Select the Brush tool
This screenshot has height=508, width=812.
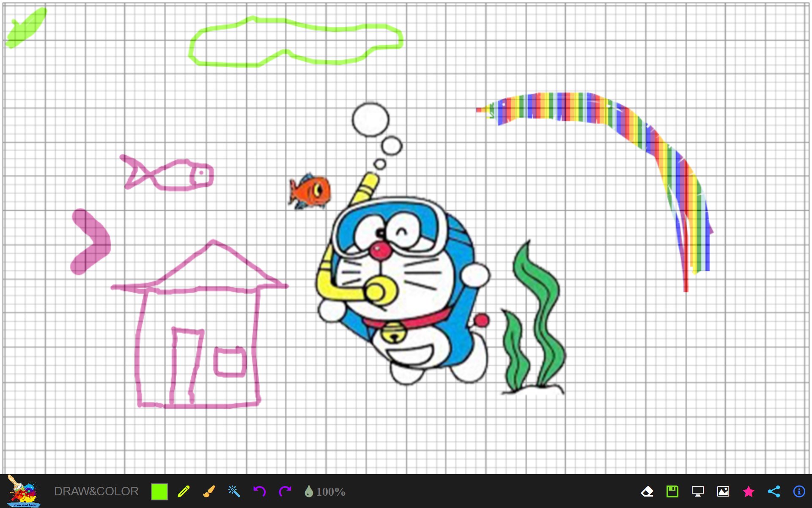(x=209, y=491)
